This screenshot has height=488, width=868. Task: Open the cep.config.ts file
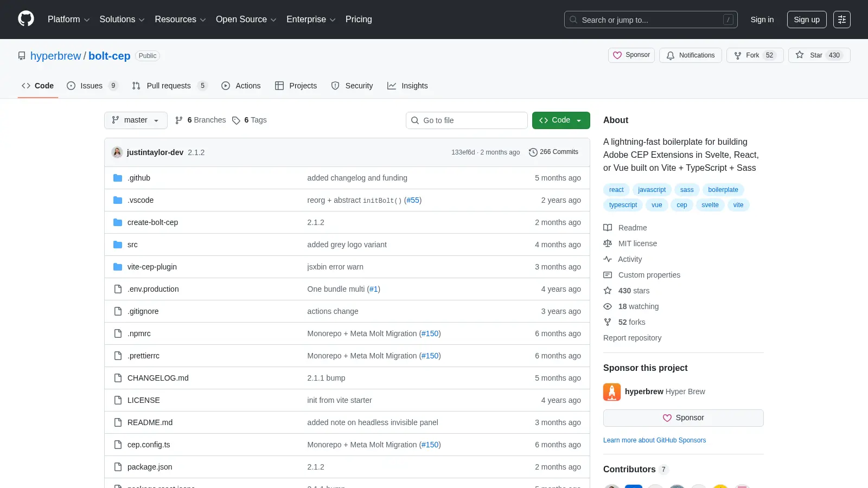tap(149, 445)
